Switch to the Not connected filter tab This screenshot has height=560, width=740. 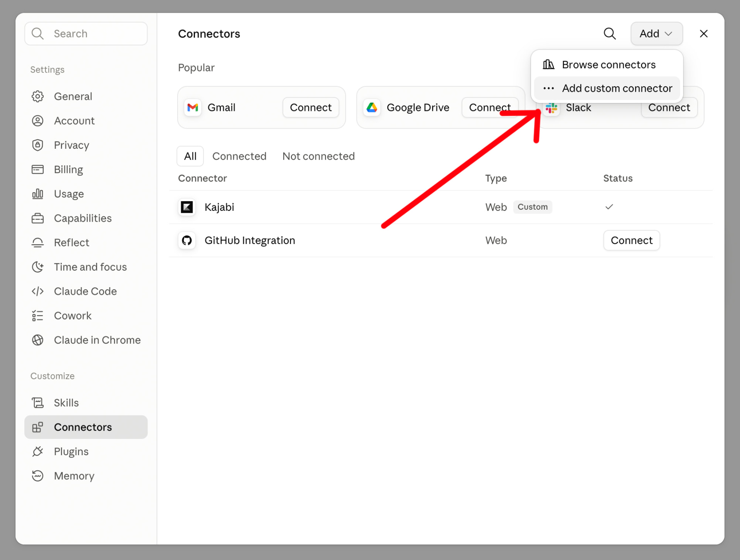318,156
